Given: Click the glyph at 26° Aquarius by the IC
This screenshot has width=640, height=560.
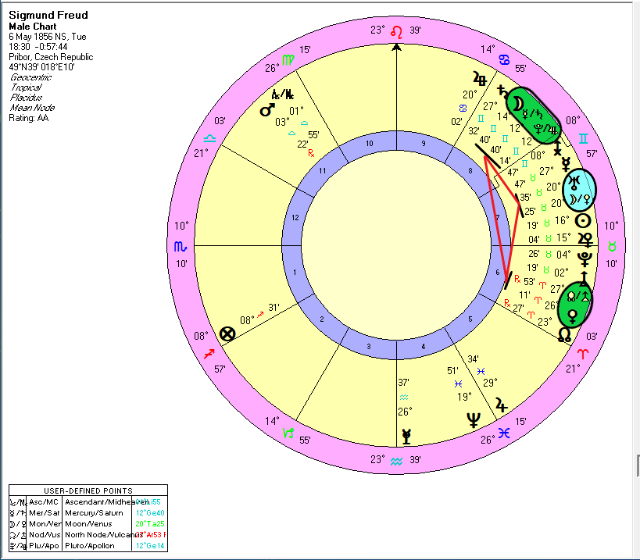Looking at the screenshot, I should (x=407, y=436).
